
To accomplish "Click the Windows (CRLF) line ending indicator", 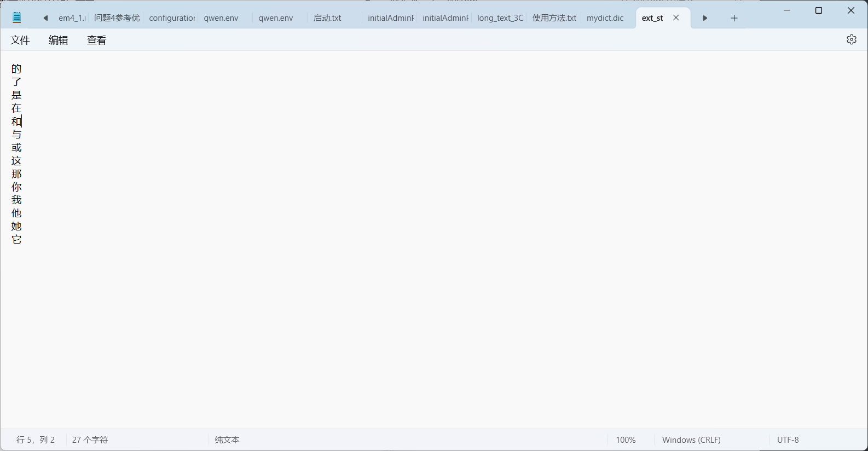I will pyautogui.click(x=691, y=440).
